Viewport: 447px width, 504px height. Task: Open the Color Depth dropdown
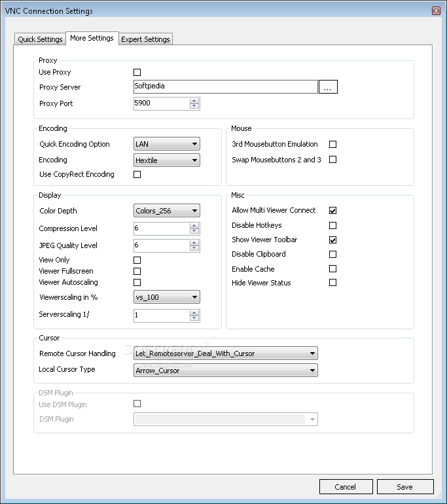pos(167,211)
